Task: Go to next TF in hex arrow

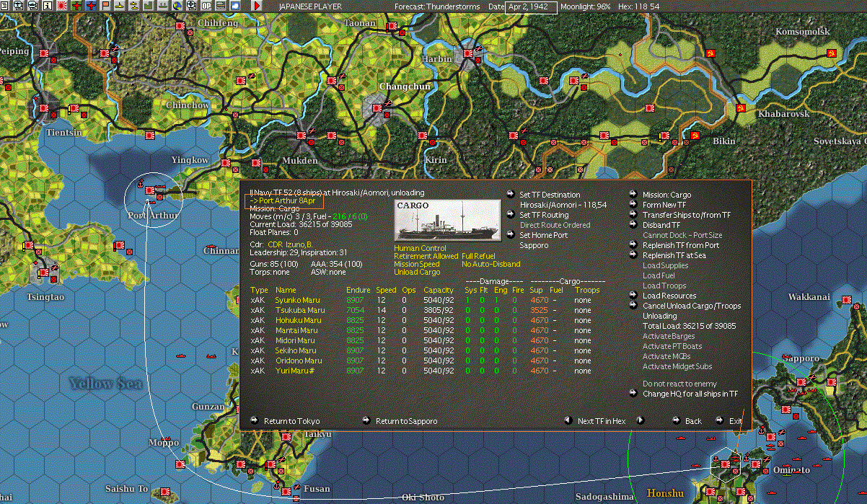Action: click(640, 420)
